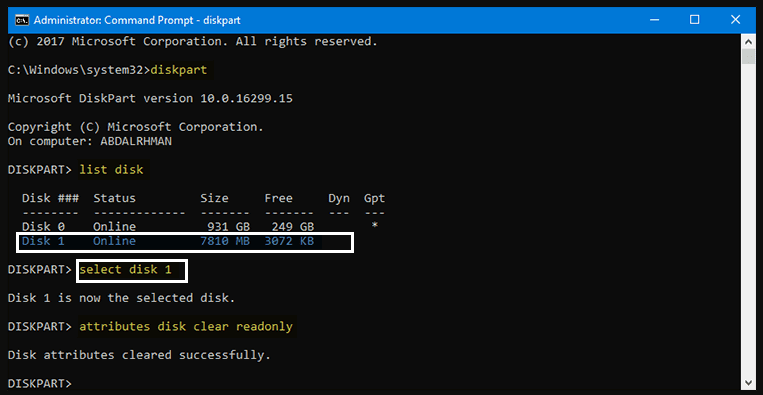763x395 pixels.
Task: Click the 'list disk' command text
Action: pos(111,170)
